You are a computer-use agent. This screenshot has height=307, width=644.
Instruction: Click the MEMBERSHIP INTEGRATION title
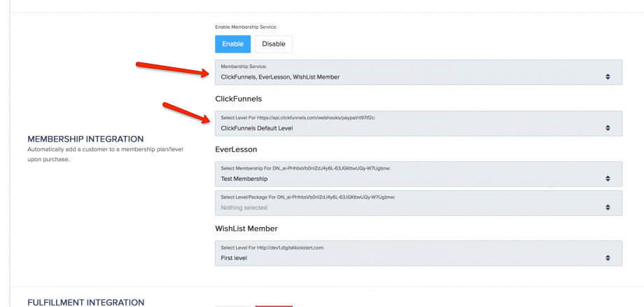pyautogui.click(x=85, y=139)
